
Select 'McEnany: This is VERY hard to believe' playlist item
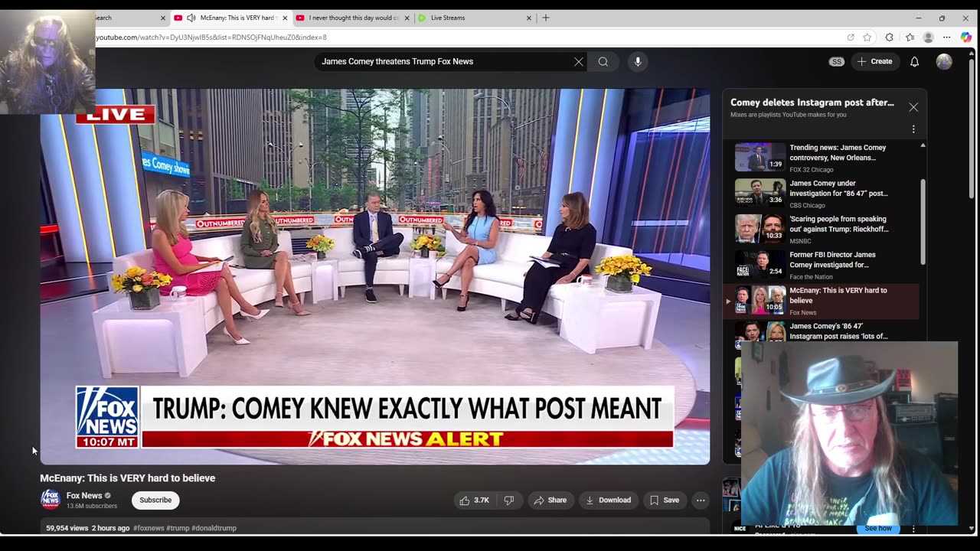821,301
